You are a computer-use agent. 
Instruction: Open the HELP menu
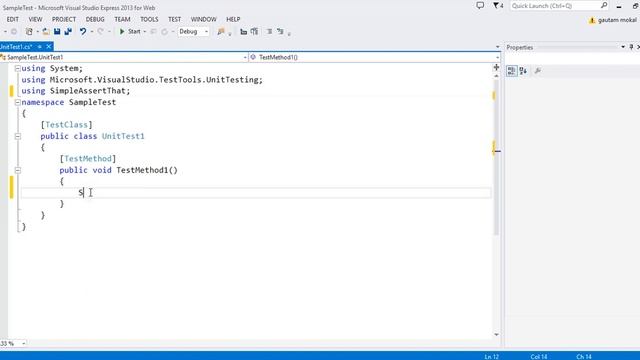tap(233, 19)
